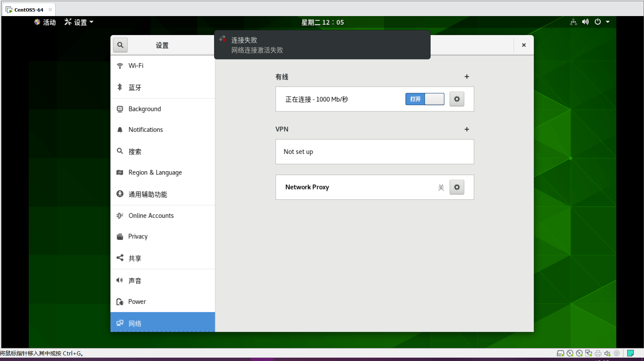Click the VMware network adapter status icon
The image size is (644, 361).
(589, 353)
